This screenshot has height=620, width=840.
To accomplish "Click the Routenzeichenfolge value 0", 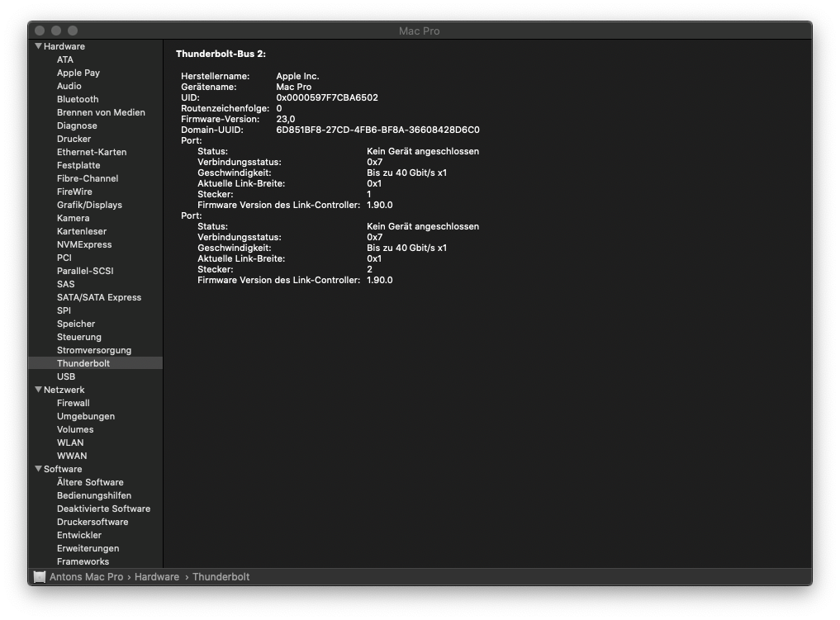I will point(278,108).
